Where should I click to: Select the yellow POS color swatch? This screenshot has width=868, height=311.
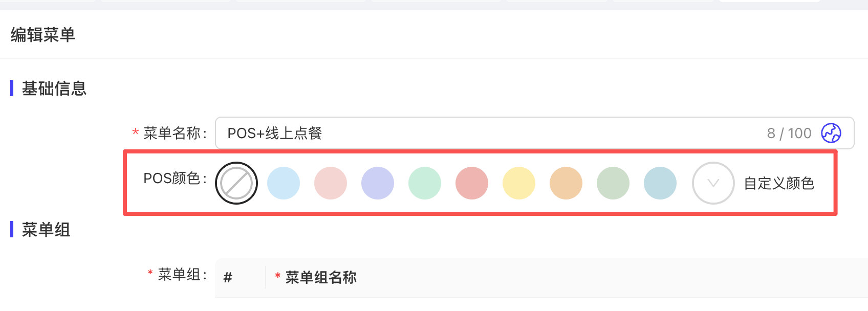(519, 183)
